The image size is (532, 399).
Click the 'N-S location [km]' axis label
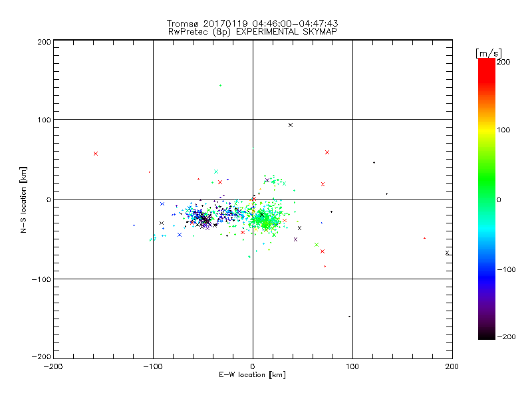click(23, 199)
